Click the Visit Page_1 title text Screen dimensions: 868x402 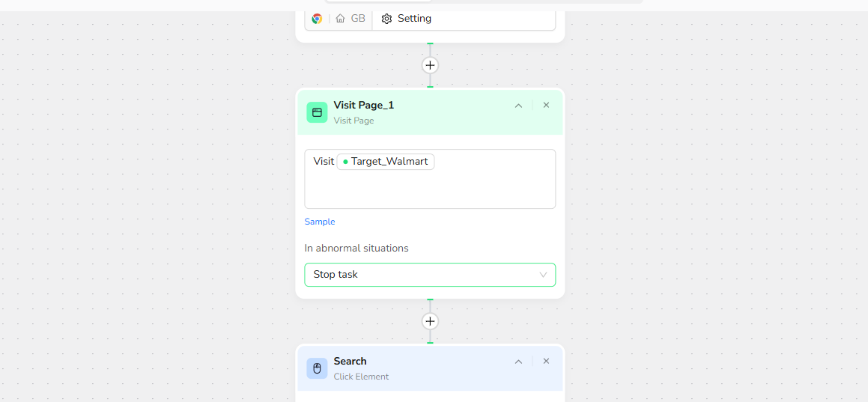coord(363,106)
